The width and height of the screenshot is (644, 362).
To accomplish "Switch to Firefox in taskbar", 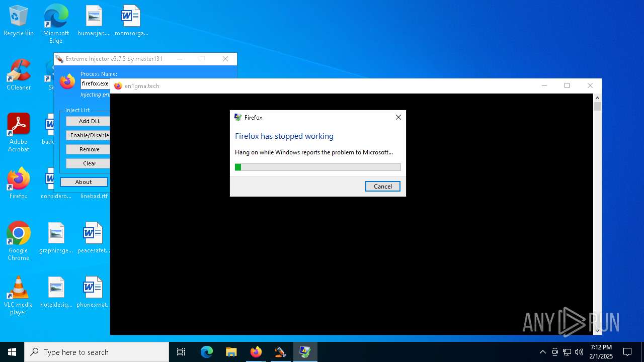I will click(x=256, y=352).
